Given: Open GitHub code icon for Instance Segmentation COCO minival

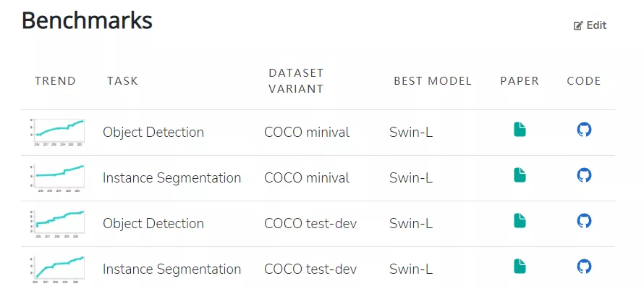Looking at the screenshot, I should tap(584, 175).
